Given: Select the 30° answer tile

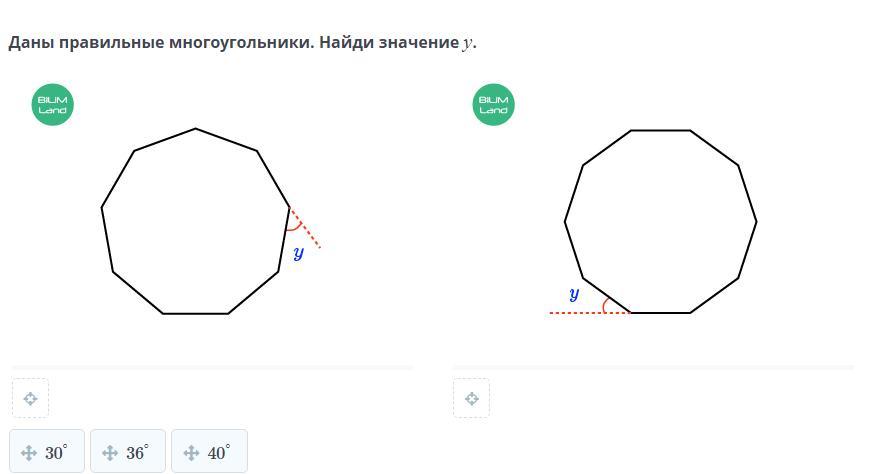Looking at the screenshot, I should (47, 452).
